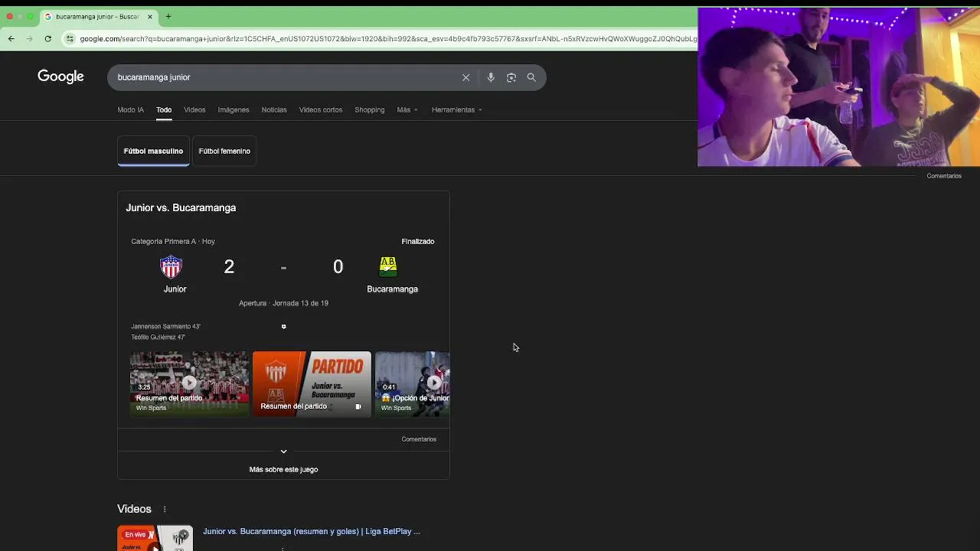Open the 'Herramientas' dropdown

[x=457, y=109]
